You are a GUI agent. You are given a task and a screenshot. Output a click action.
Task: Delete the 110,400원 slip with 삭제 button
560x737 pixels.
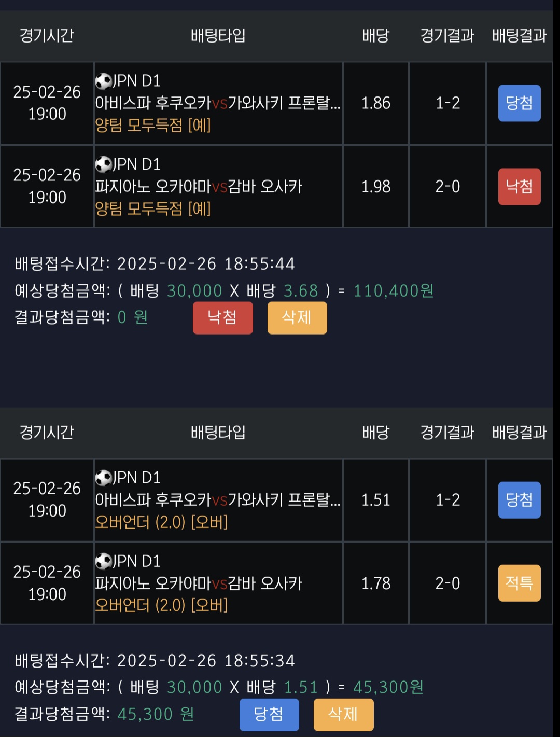[x=297, y=317]
